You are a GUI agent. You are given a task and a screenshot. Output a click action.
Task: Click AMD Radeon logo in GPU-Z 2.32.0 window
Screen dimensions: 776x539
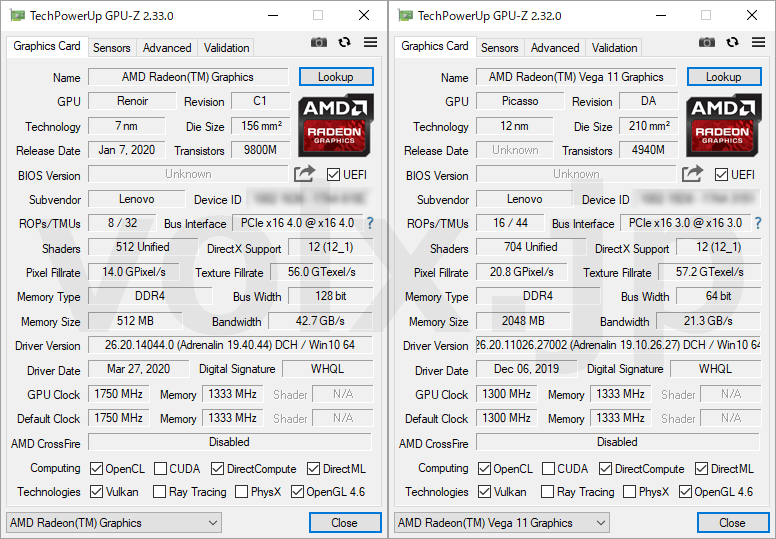[x=723, y=126]
